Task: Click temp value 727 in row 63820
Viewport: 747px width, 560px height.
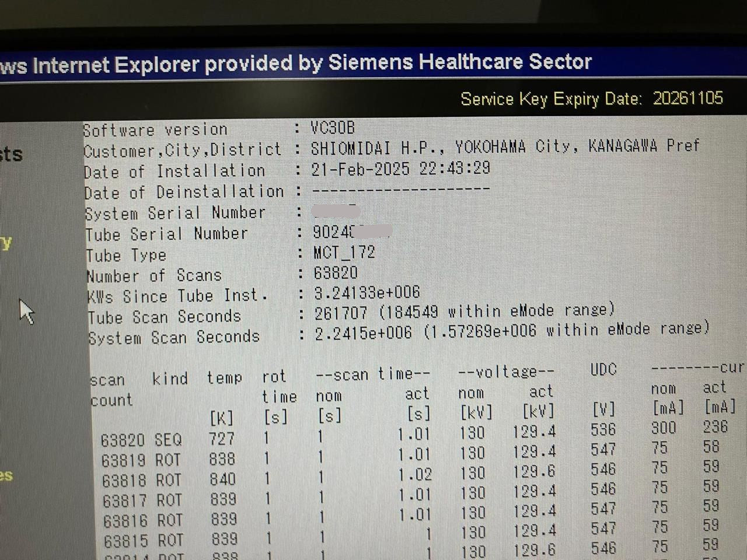Action: pos(222,438)
